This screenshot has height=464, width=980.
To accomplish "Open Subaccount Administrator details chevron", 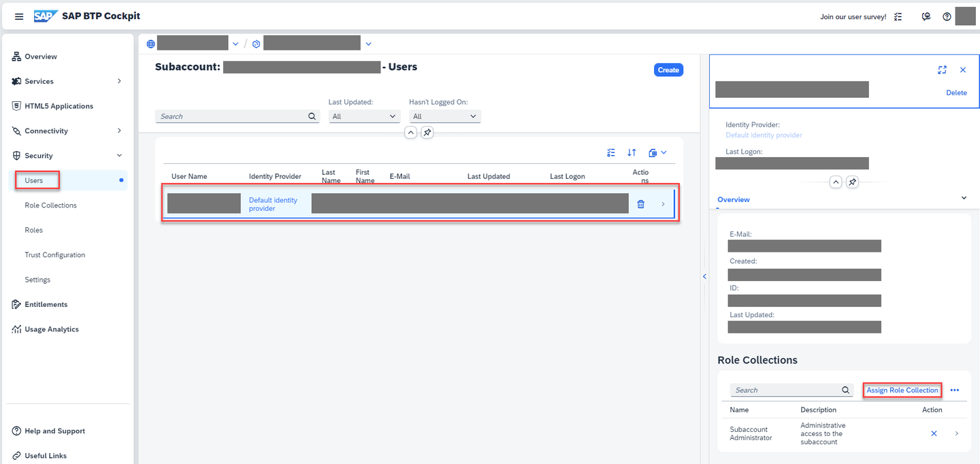I will click(x=956, y=433).
